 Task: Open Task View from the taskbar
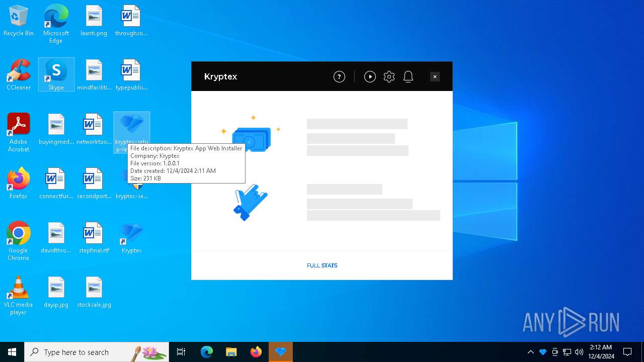click(x=181, y=352)
